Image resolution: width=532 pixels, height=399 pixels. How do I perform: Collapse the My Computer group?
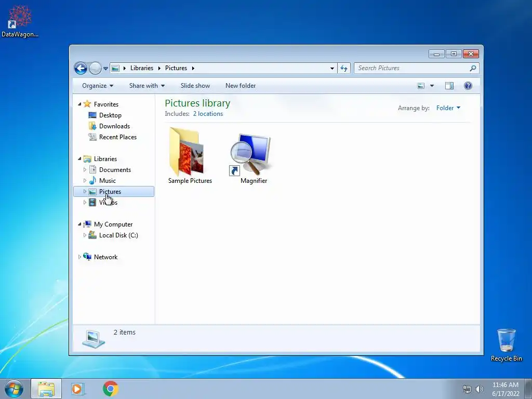point(79,224)
